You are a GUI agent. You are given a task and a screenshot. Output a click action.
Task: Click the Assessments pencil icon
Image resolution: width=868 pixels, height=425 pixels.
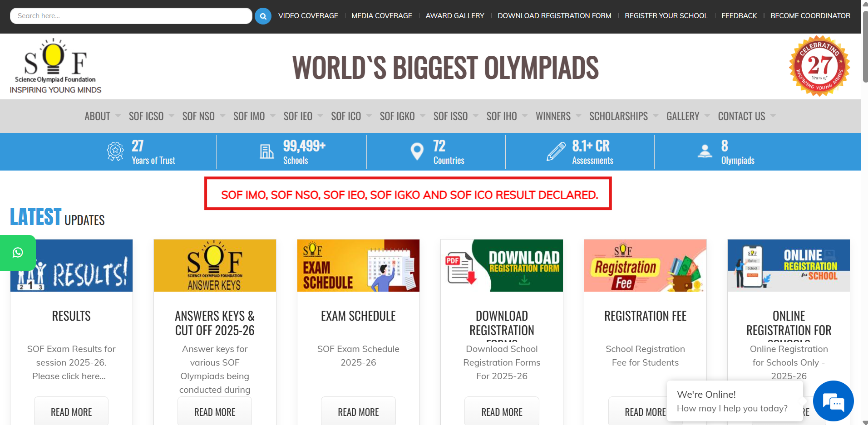click(x=556, y=151)
